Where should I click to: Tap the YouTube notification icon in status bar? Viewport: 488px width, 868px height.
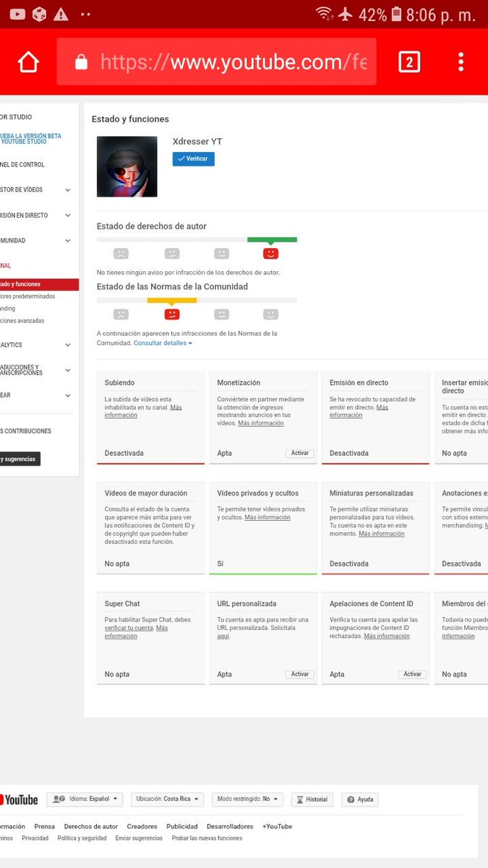point(17,14)
